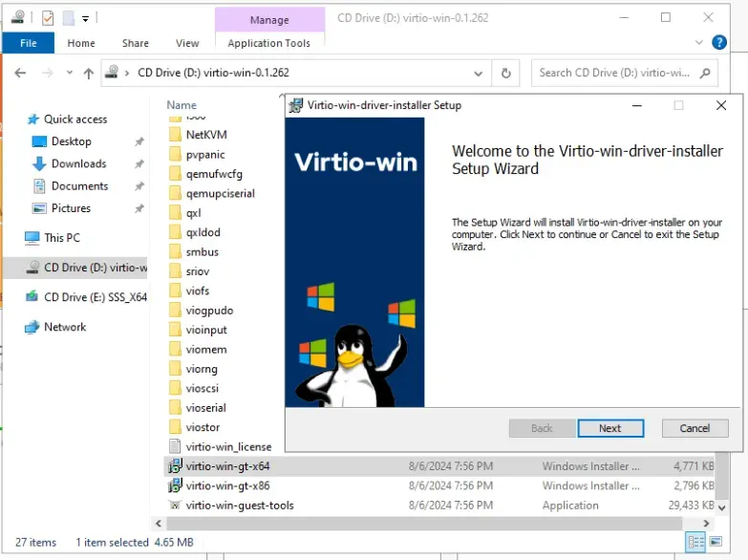
Task: Click the forward navigation arrow
Action: point(47,73)
